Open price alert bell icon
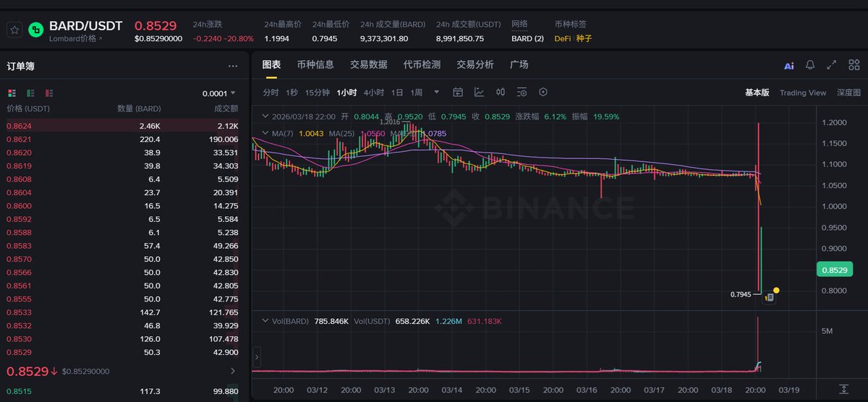 (x=811, y=65)
